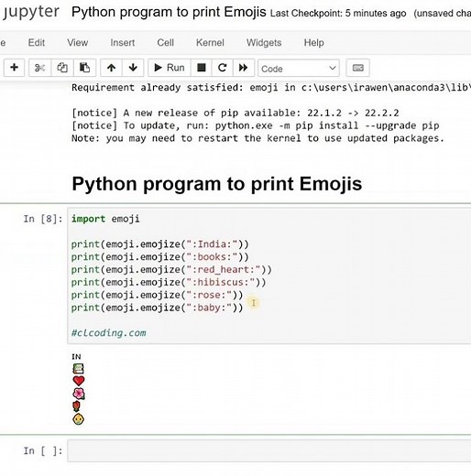Insert a cell below with the plus icon
The height and width of the screenshot is (476, 471).
click(14, 68)
